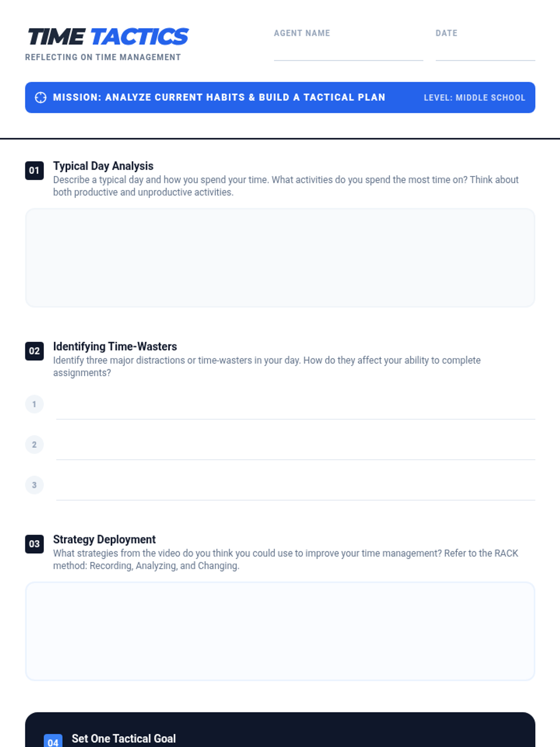560x747 pixels.
Task: Click the 03 section number badge
Action: 35,544
